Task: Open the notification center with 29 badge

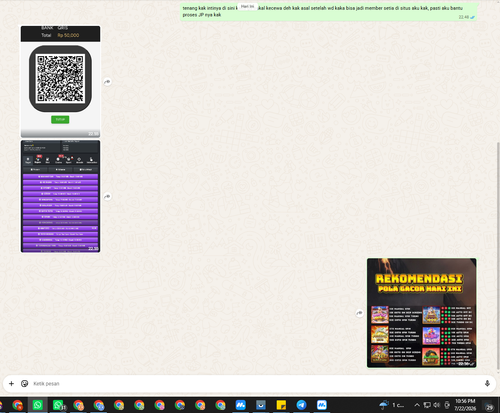Action: point(489,407)
